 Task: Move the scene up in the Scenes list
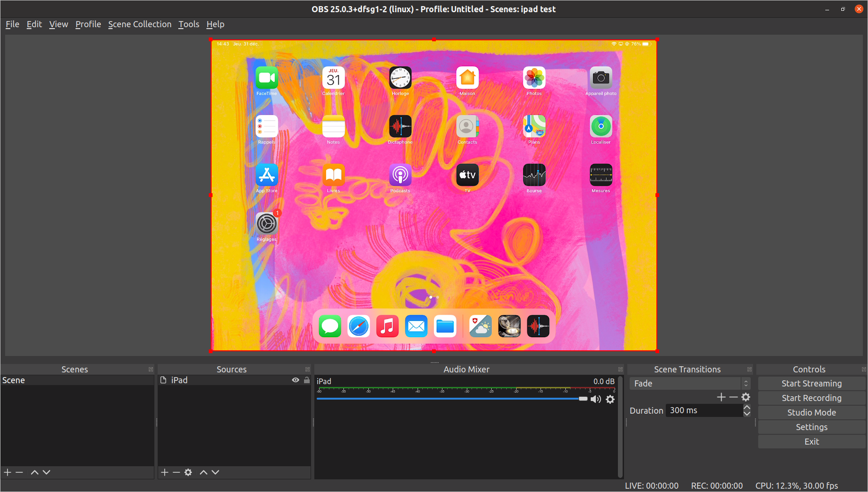point(35,472)
